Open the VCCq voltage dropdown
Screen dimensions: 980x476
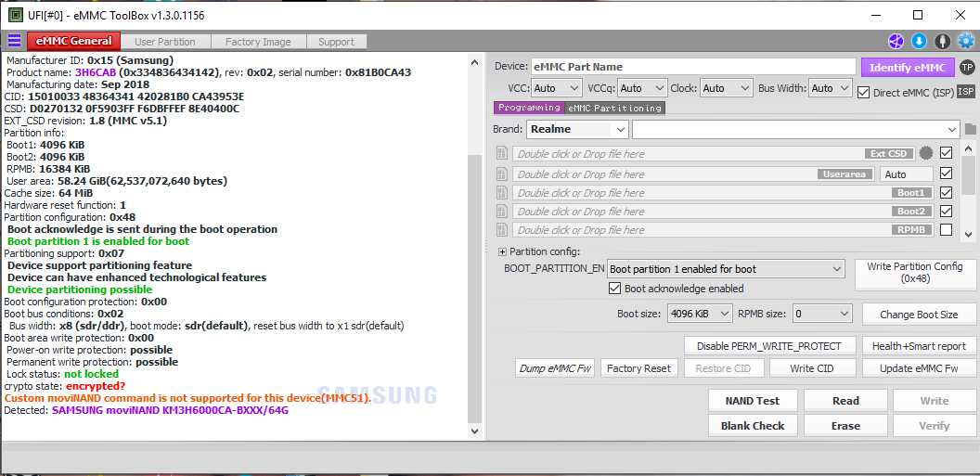[642, 88]
